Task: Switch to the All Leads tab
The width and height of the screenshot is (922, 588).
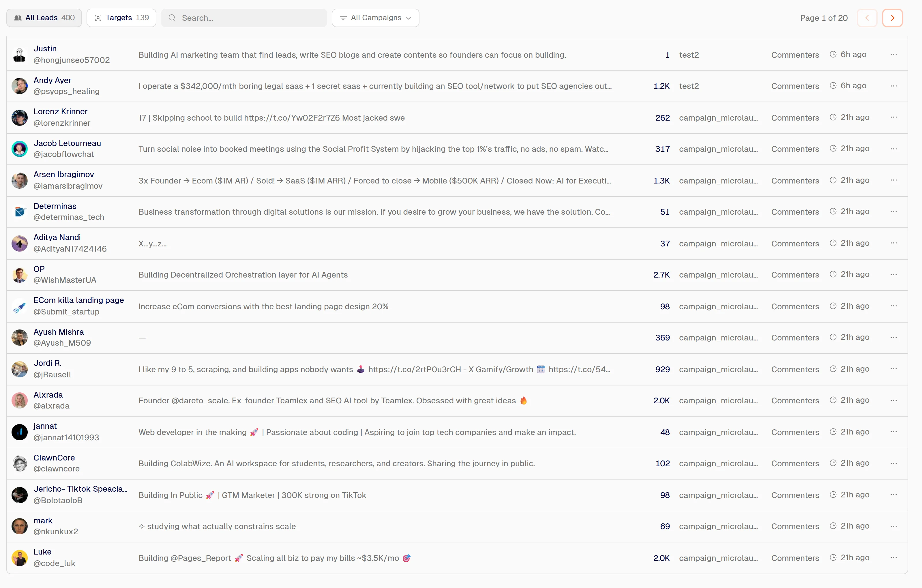Action: point(44,18)
